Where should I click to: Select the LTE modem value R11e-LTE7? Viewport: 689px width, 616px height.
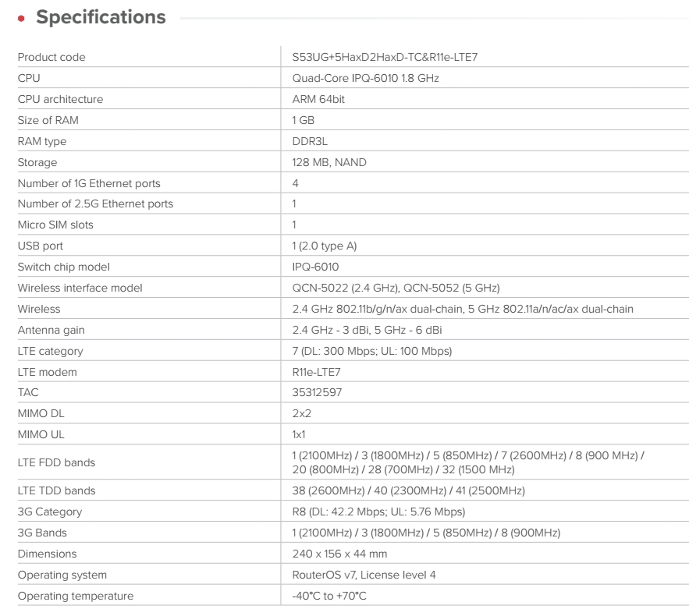point(317,372)
